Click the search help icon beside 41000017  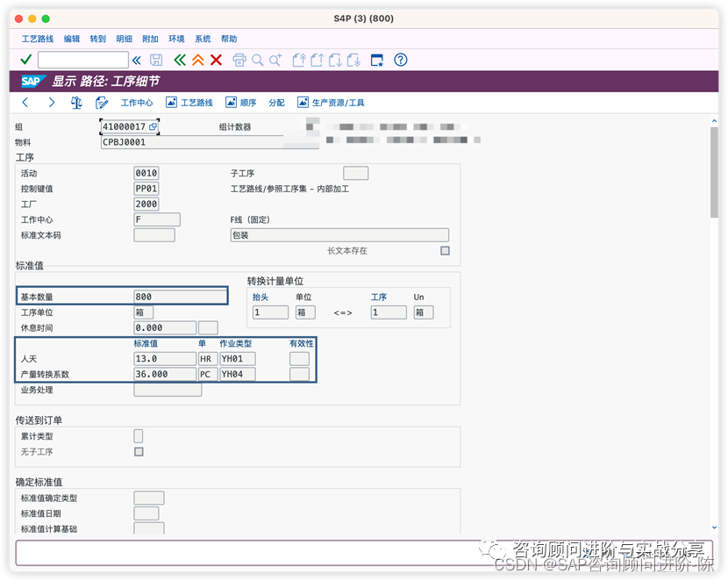[x=153, y=126]
